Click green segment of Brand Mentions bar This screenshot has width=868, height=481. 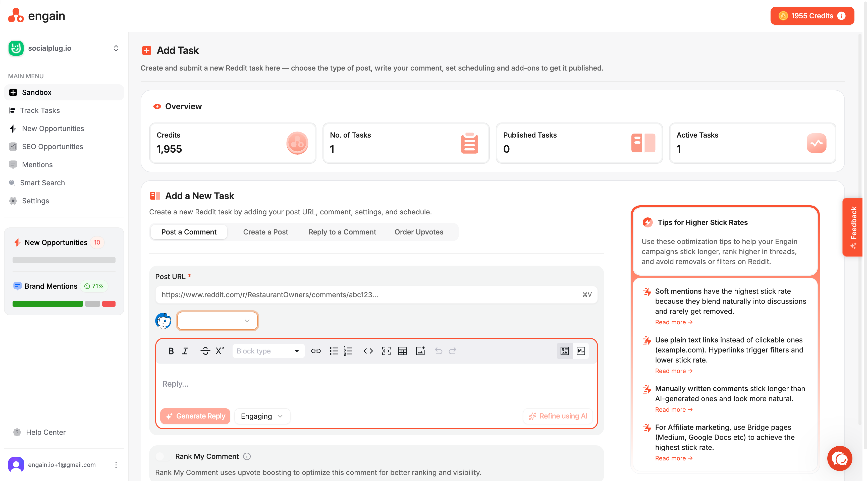click(47, 304)
